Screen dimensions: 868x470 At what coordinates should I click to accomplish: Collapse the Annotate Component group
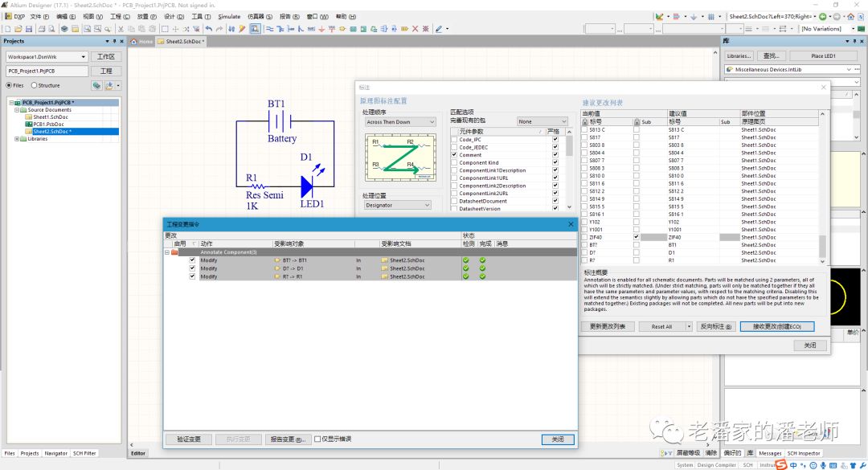coord(166,252)
